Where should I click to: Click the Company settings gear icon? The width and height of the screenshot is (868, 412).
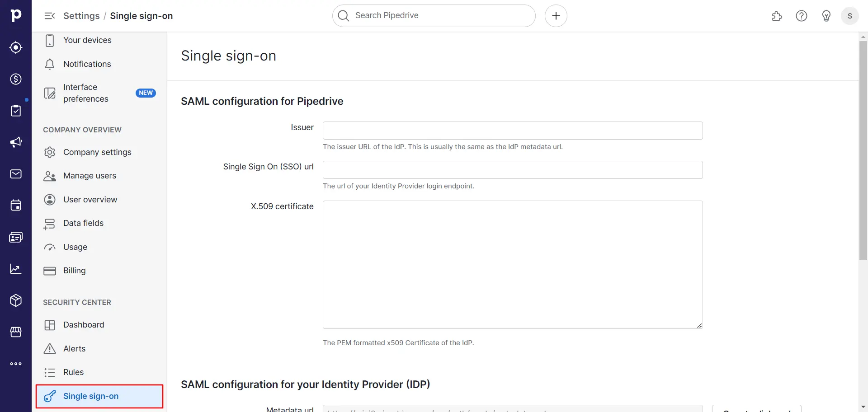point(50,152)
